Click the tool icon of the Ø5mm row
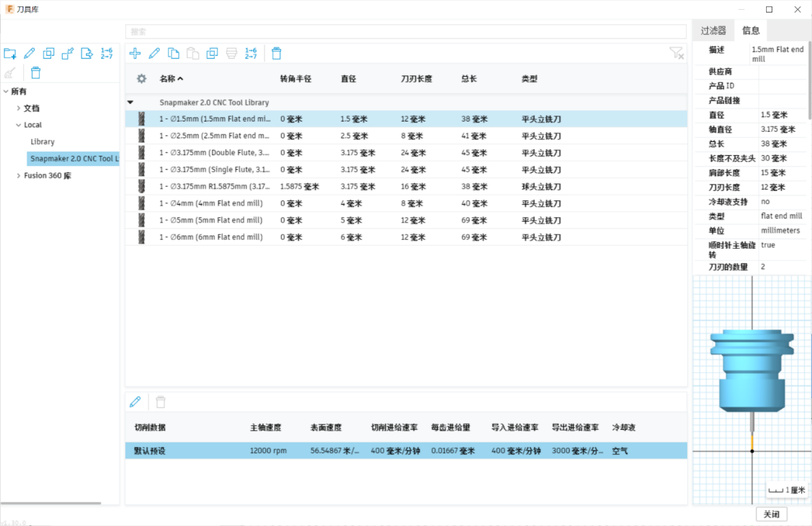This screenshot has height=526, width=812. click(x=142, y=220)
